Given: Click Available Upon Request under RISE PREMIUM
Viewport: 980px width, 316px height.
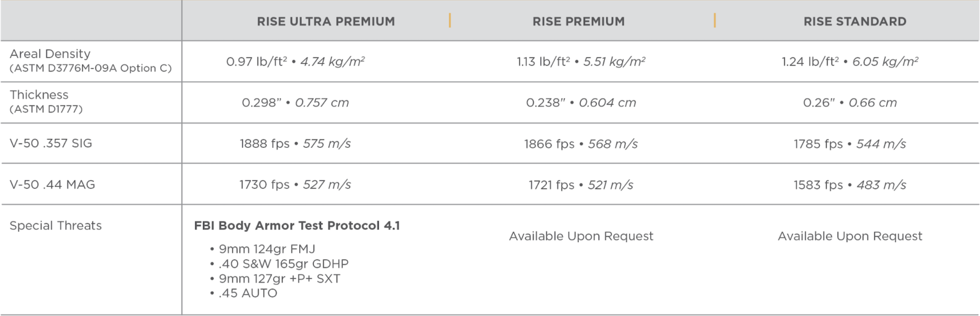Looking at the screenshot, I should tap(581, 236).
